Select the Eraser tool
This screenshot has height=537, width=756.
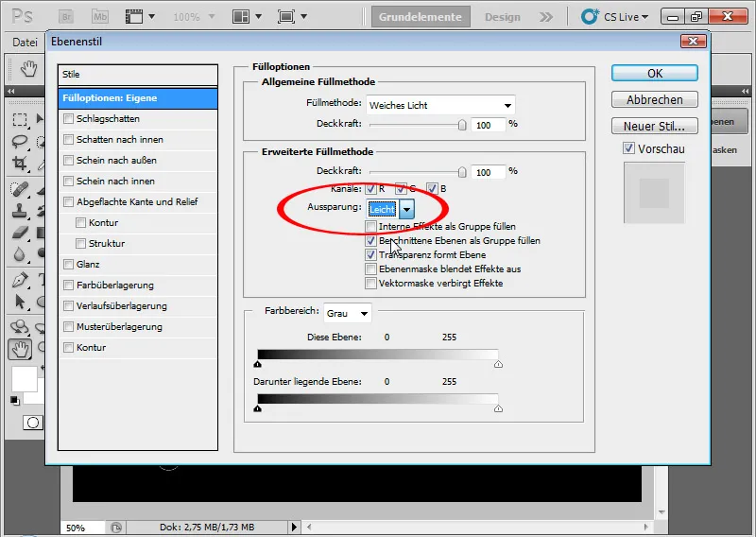coord(20,233)
